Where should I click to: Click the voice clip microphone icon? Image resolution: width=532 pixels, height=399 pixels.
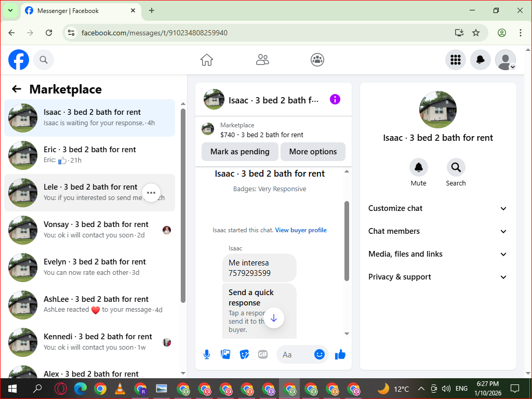[207, 354]
